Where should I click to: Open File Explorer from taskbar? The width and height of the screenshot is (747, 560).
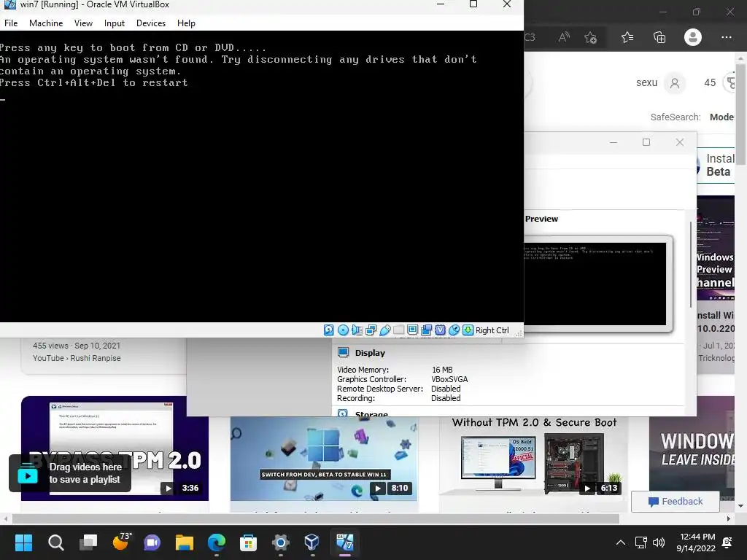[185, 542]
